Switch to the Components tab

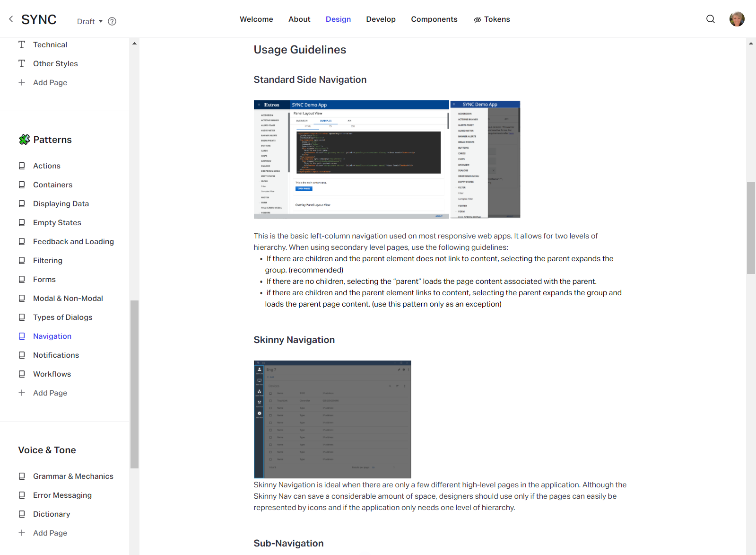(x=434, y=19)
